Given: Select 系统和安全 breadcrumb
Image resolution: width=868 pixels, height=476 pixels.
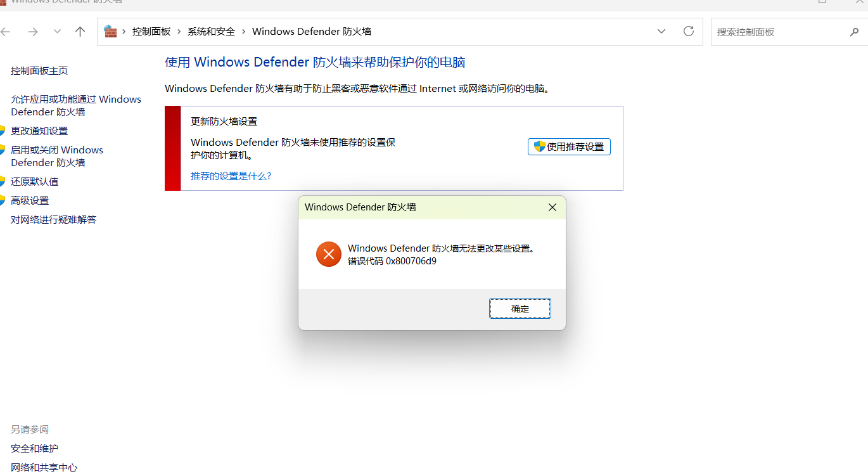Looking at the screenshot, I should click(x=211, y=32).
